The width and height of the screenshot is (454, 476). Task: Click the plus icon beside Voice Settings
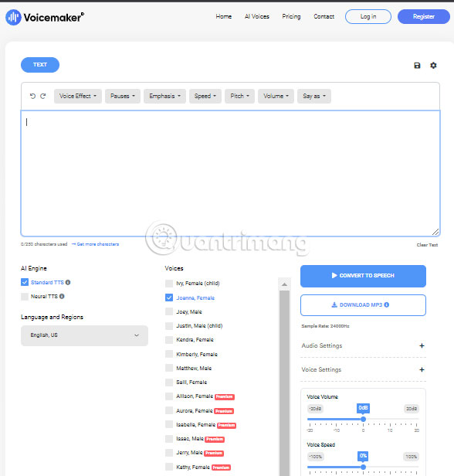(x=422, y=369)
